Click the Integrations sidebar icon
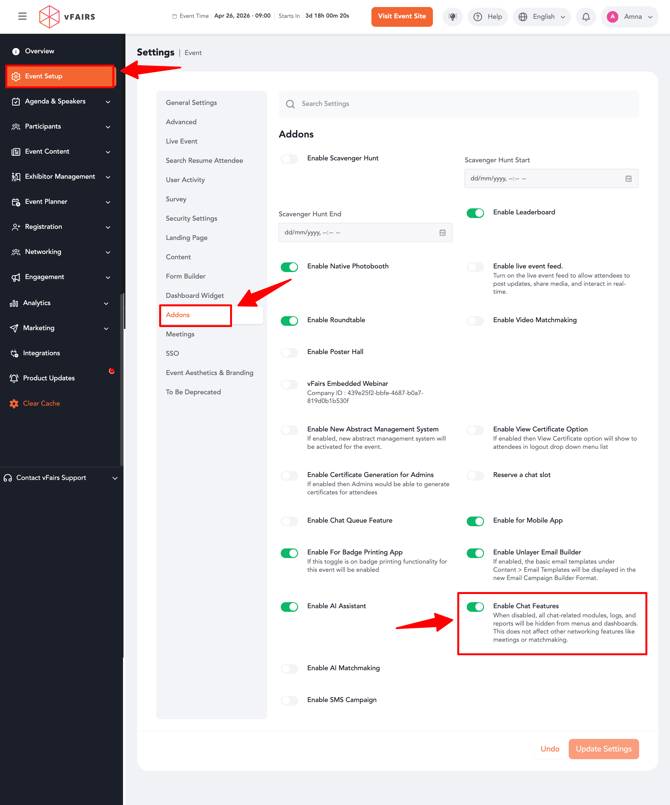Image resolution: width=670 pixels, height=805 pixels. click(14, 353)
